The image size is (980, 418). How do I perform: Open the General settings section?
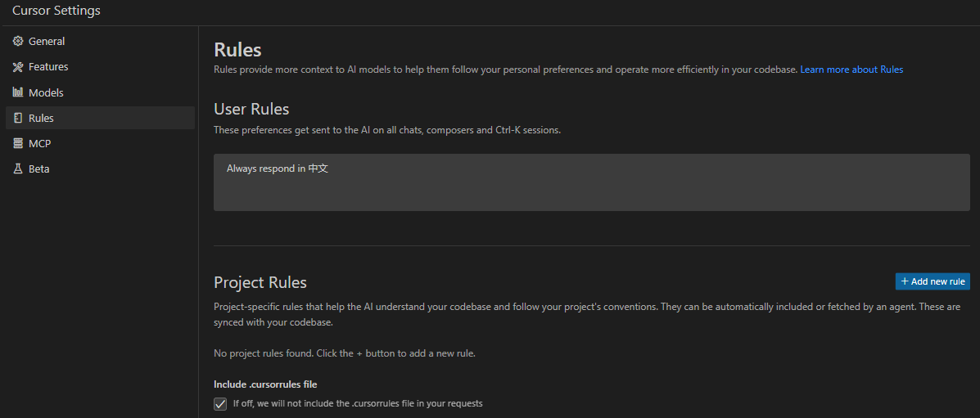(100, 41)
